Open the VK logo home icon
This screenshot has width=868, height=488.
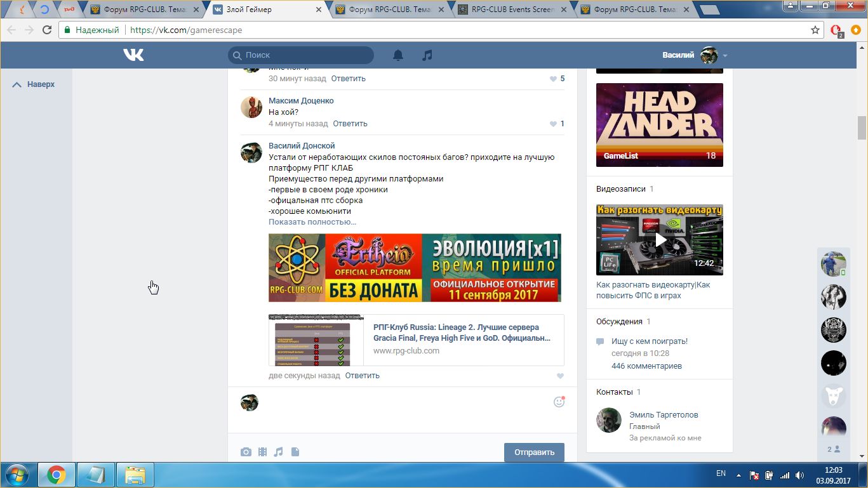(x=133, y=55)
